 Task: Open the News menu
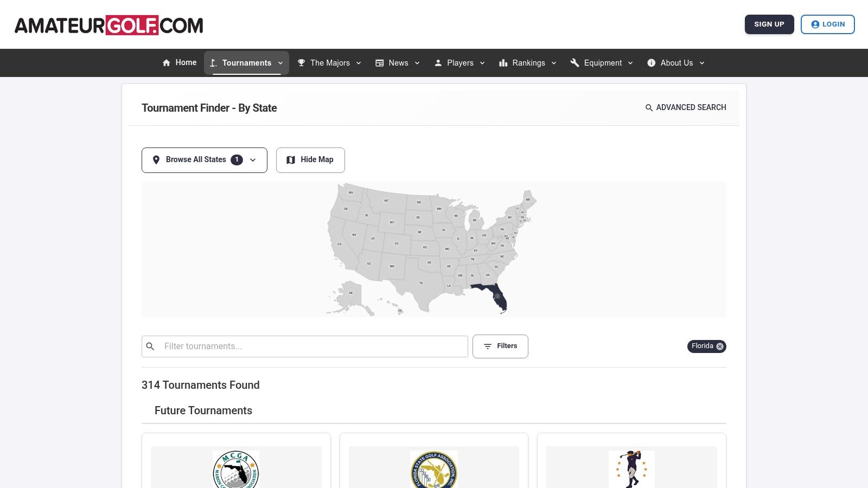(x=398, y=63)
